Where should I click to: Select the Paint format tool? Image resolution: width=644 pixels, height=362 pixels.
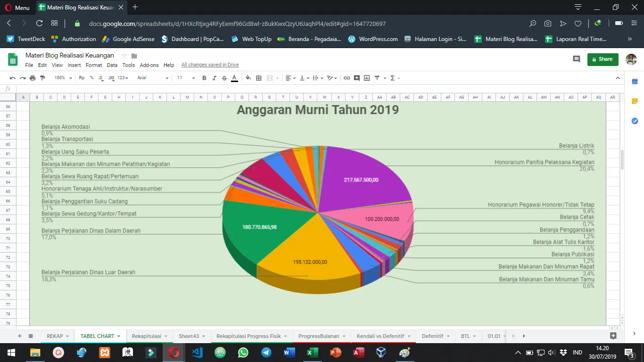tap(42, 78)
